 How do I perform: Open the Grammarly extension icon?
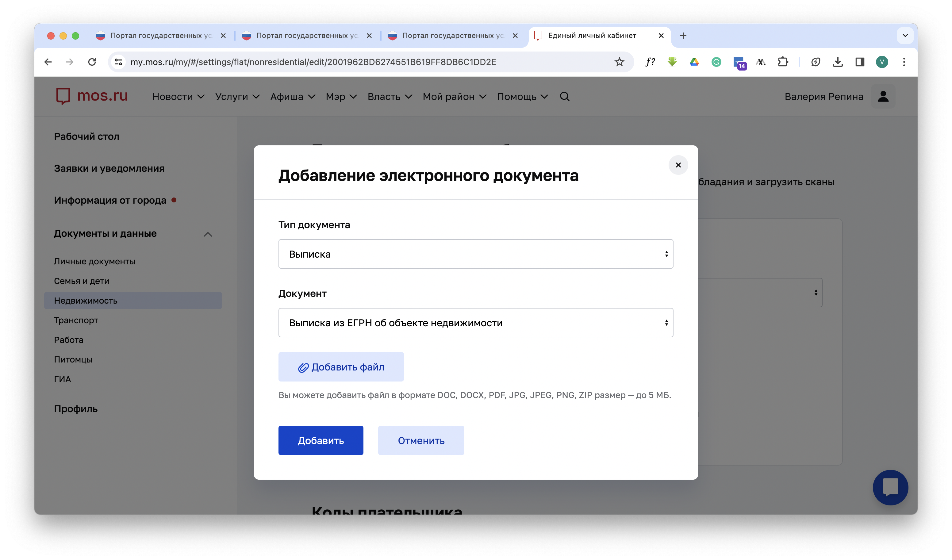(x=716, y=62)
